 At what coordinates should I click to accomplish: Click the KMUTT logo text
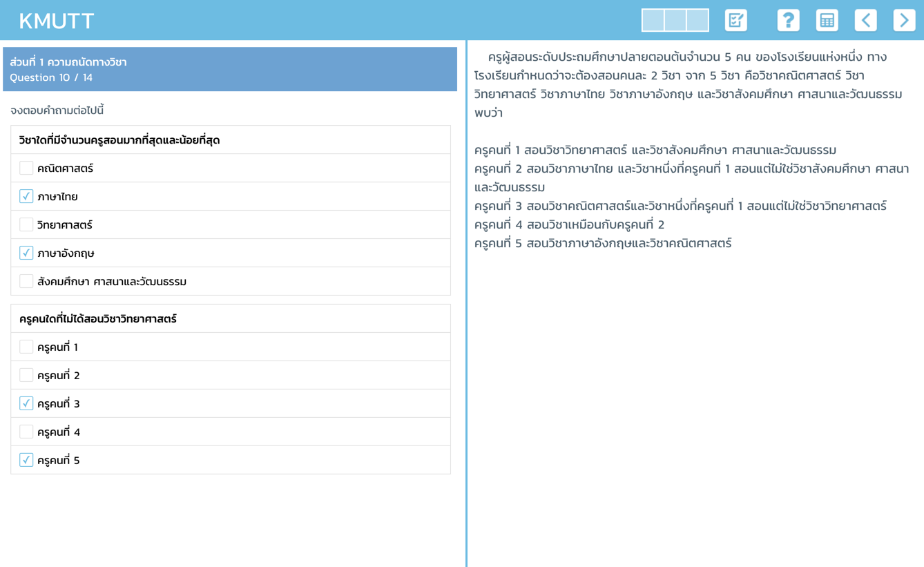(56, 21)
